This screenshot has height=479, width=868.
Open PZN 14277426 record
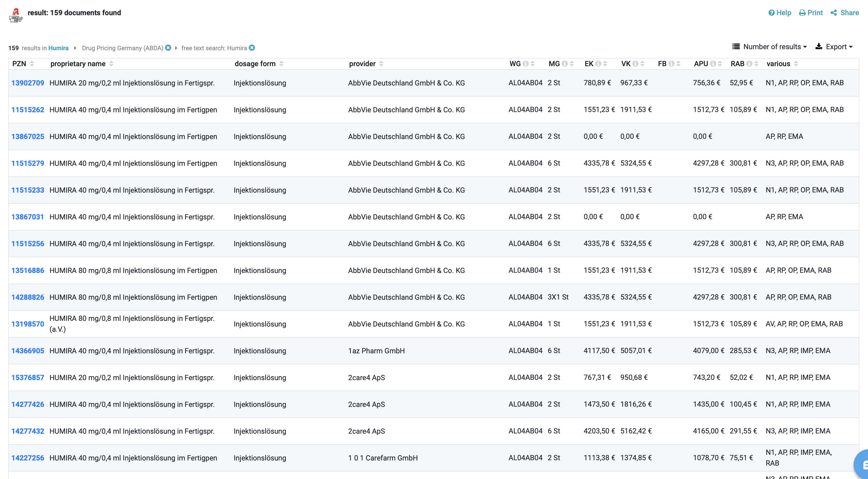(28, 405)
